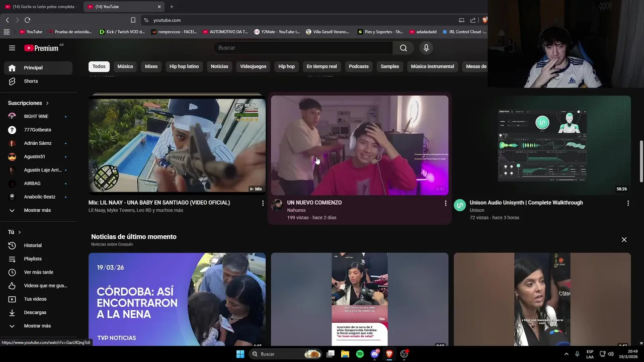Expand Mostrar más under subscriptions
This screenshot has height=362, width=644.
pyautogui.click(x=38, y=210)
